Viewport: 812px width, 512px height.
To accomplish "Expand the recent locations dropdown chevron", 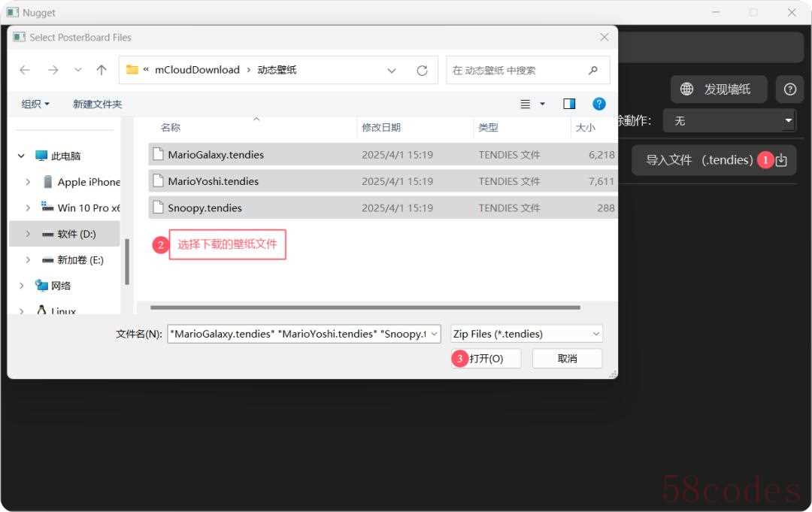I will coord(78,70).
